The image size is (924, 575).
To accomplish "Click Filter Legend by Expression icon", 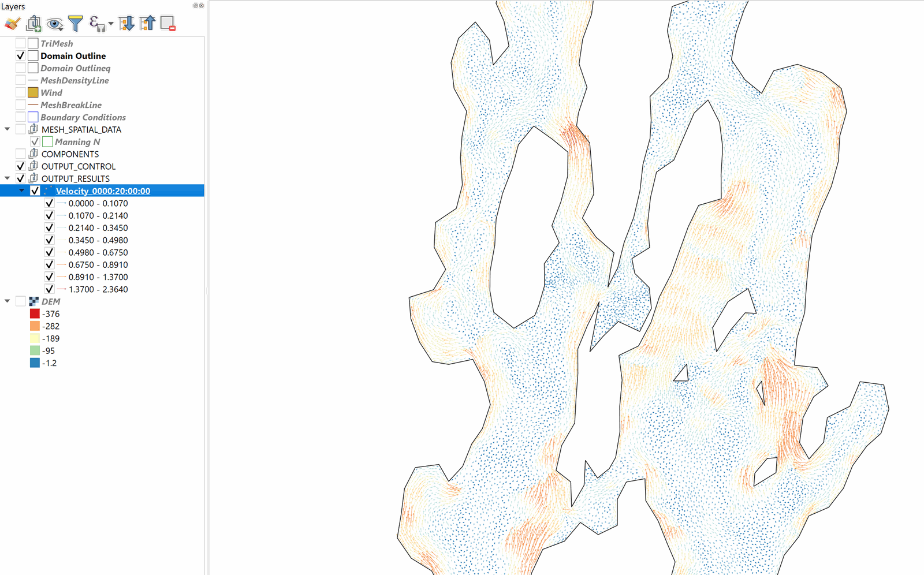I will 96,24.
